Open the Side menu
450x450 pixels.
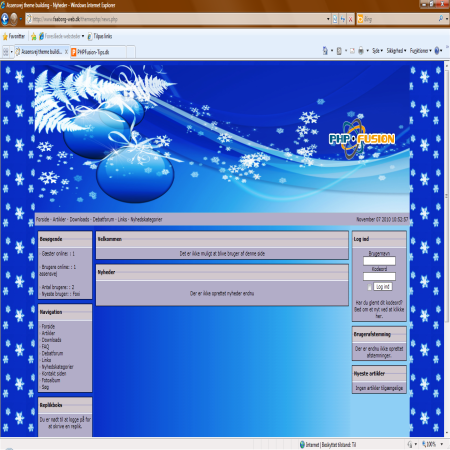[x=377, y=51]
